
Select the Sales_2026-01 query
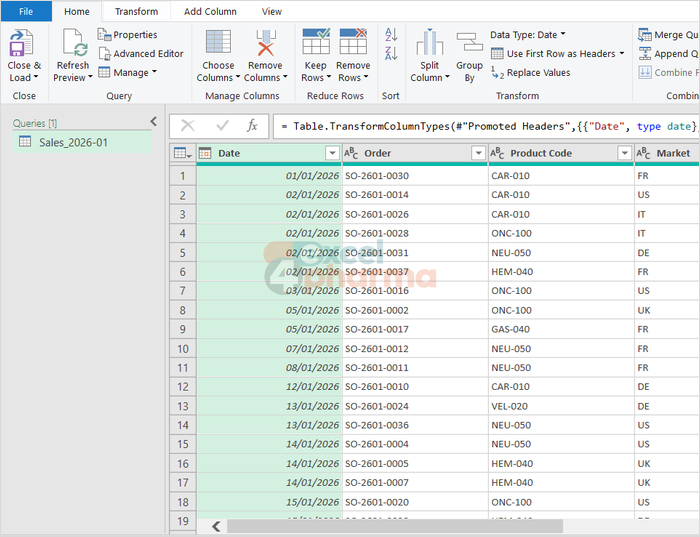point(82,142)
